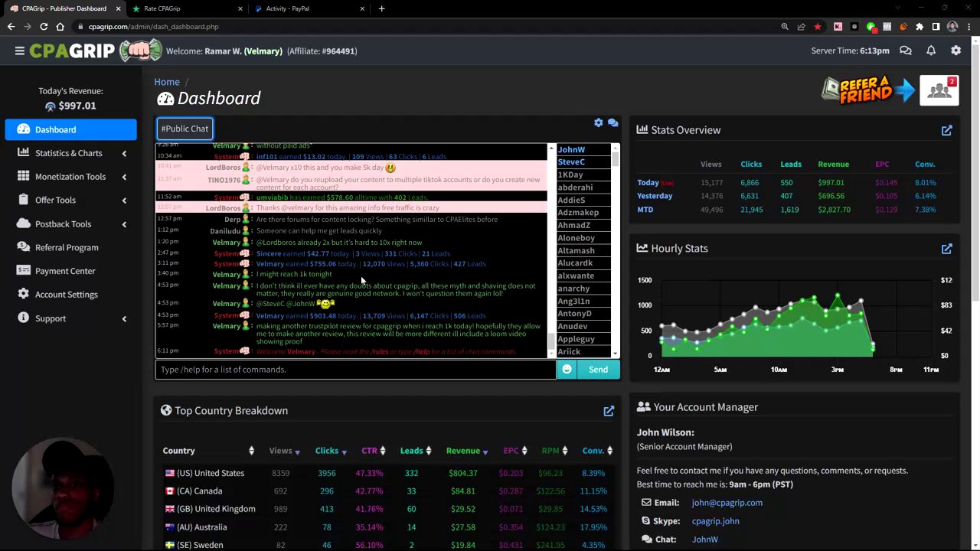This screenshot has width=980, height=551.
Task: Open the john@cpagrip.com email link
Action: coord(727,503)
